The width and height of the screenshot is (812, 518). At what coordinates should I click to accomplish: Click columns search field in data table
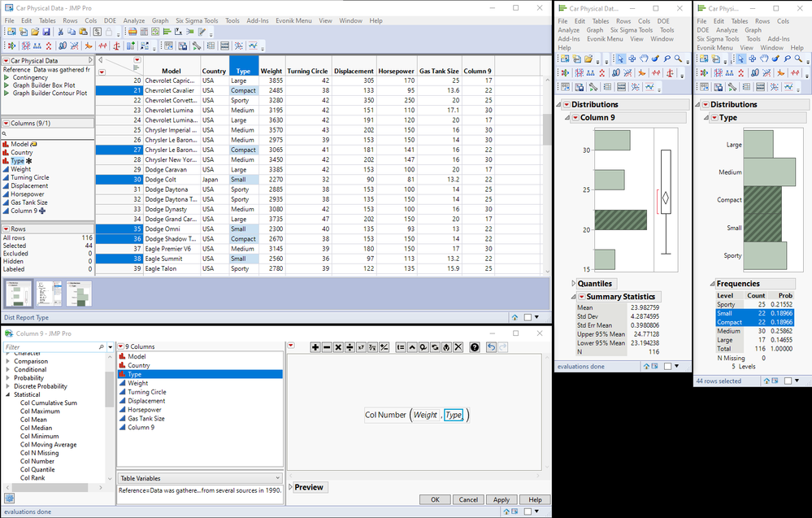(48, 133)
